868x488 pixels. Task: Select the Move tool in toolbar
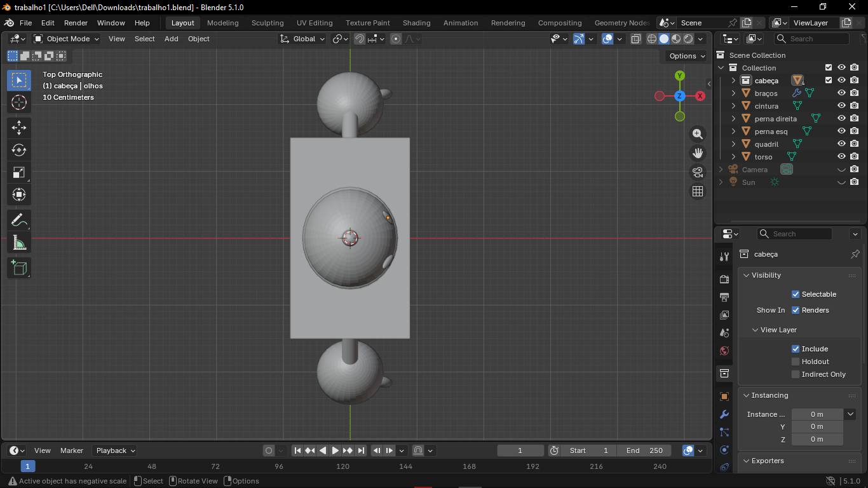(19, 128)
